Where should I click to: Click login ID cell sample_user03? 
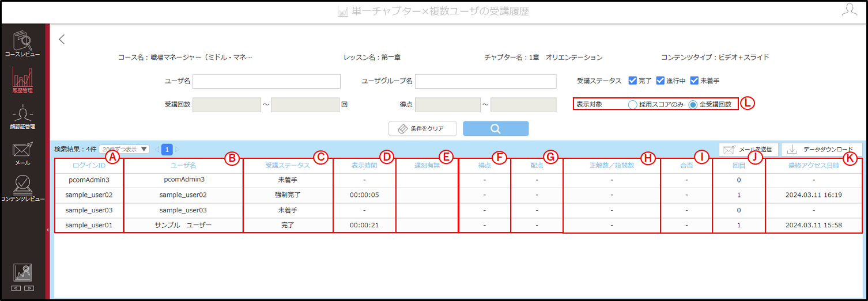pyautogui.click(x=89, y=210)
